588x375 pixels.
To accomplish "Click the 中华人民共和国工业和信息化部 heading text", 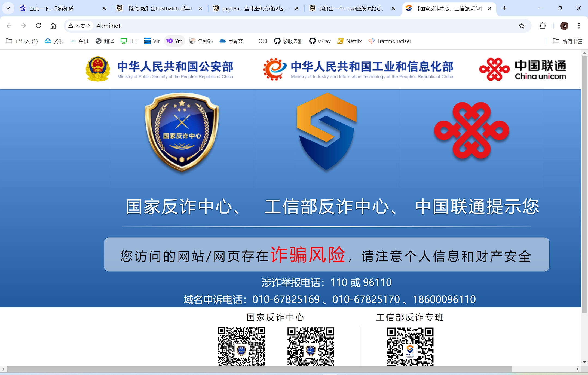I will (x=372, y=66).
